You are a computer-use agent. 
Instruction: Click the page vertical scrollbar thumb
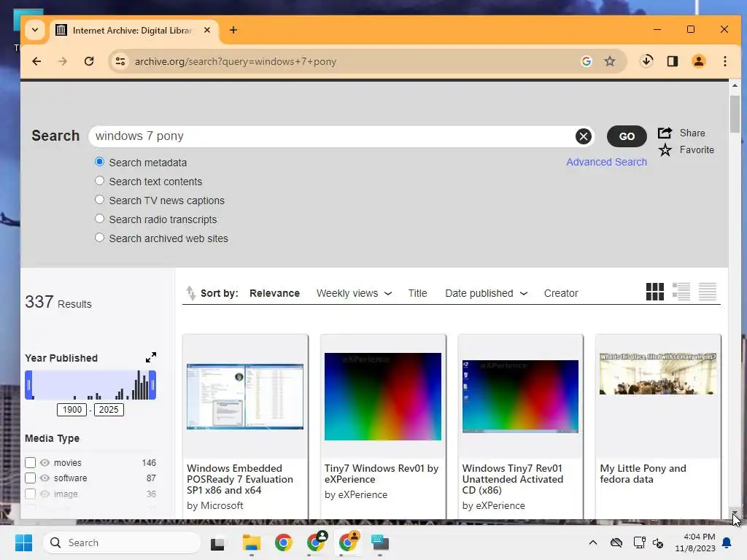[735, 114]
